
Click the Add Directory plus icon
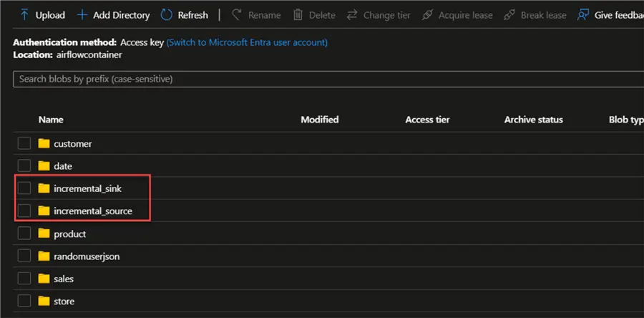(82, 14)
